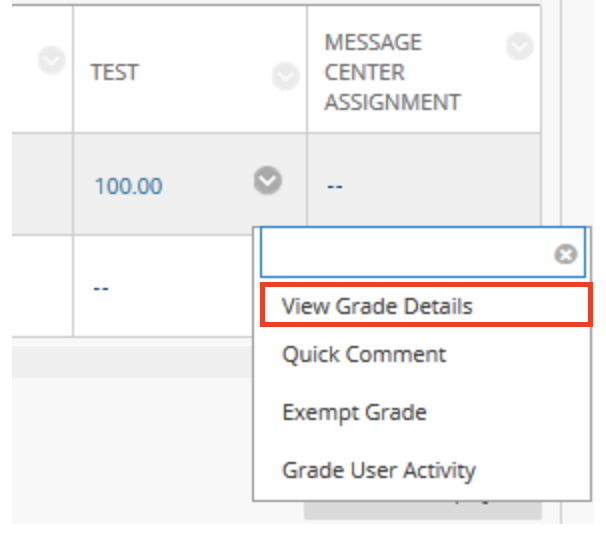The width and height of the screenshot is (606, 546).
Task: Click the TEST column header label
Action: [114, 73]
